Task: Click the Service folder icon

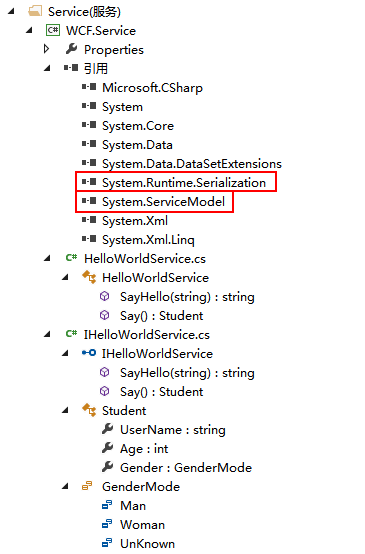Action: [35, 11]
